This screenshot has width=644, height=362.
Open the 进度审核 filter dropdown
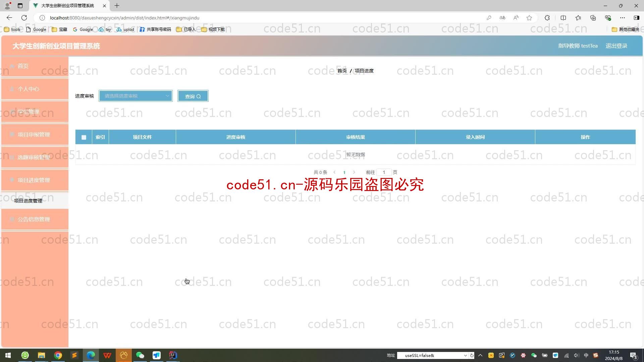(x=136, y=96)
